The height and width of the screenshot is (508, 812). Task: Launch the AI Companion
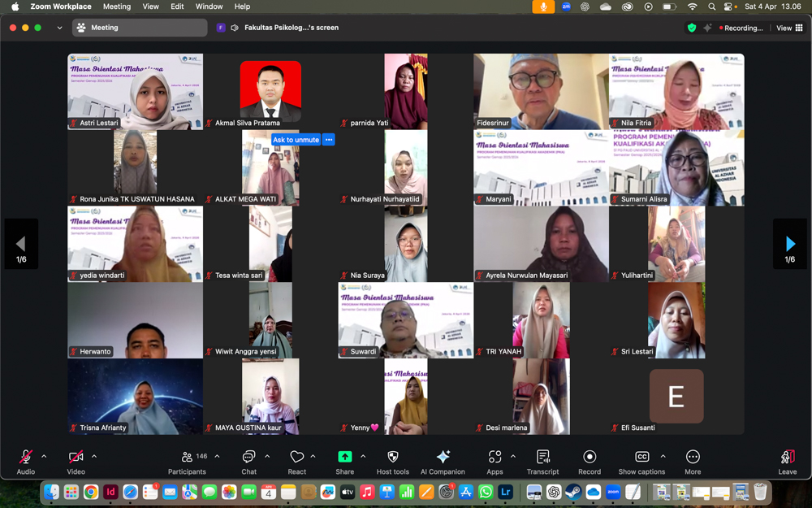pos(443,458)
